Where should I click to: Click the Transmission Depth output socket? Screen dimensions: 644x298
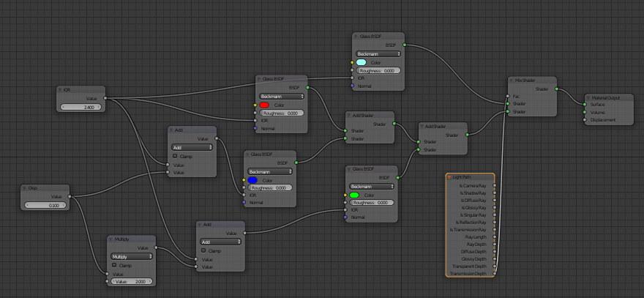tap(495, 273)
